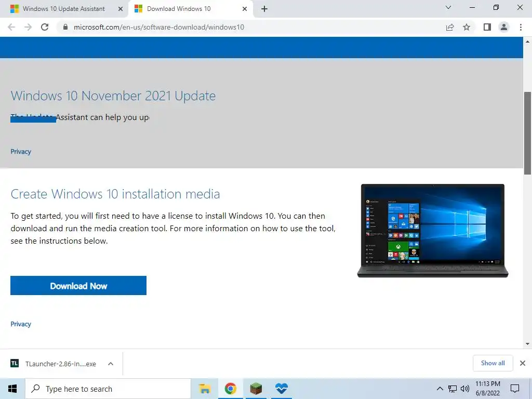
Task: Show all downloads
Action: pos(493,363)
